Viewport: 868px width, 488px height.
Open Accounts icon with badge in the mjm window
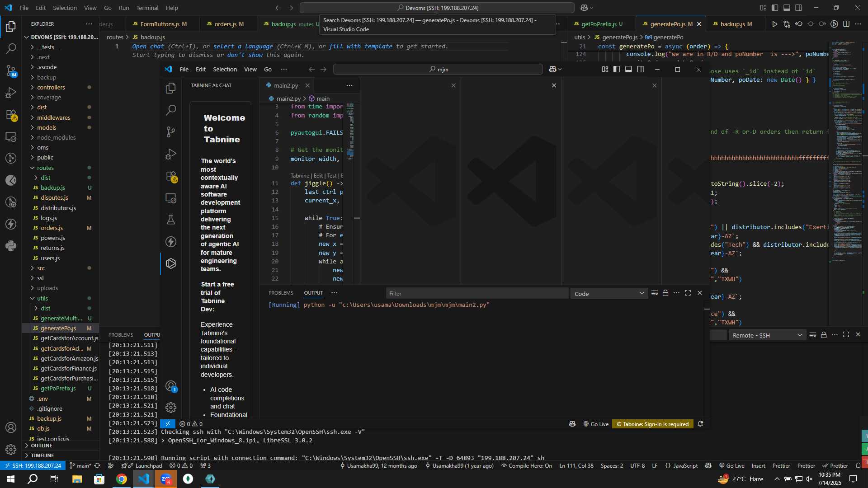(x=171, y=386)
